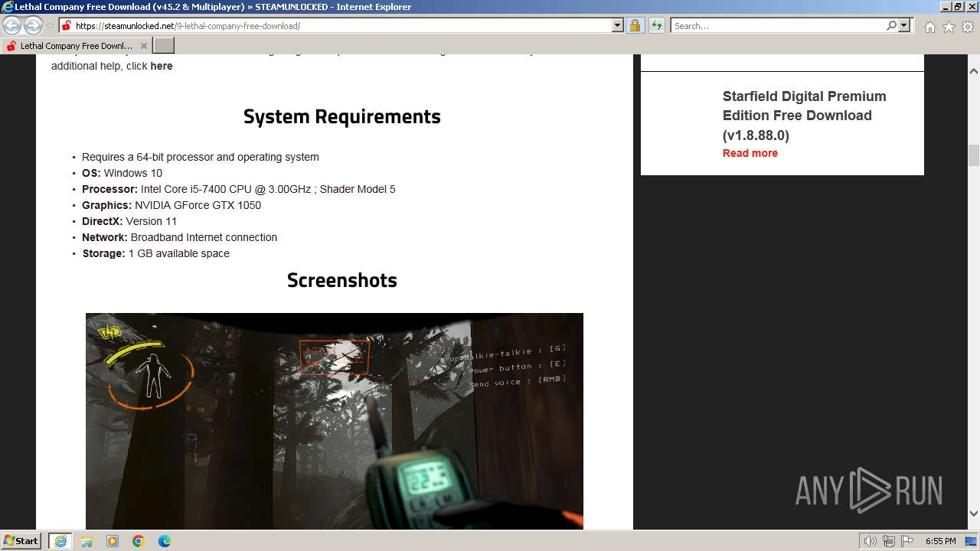This screenshot has width=980, height=551.
Task: Click the Refresh page icon
Action: pyautogui.click(x=656, y=25)
